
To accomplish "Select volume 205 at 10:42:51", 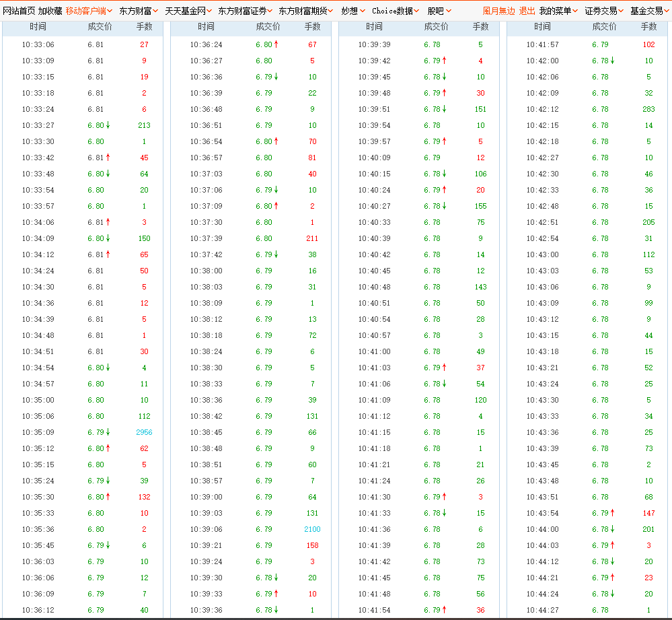I will (x=649, y=222).
